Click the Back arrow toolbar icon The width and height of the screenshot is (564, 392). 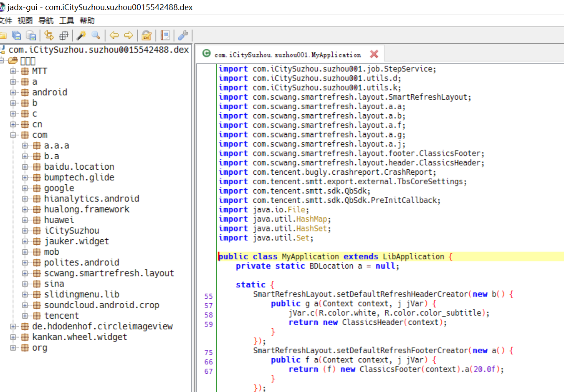click(x=114, y=35)
